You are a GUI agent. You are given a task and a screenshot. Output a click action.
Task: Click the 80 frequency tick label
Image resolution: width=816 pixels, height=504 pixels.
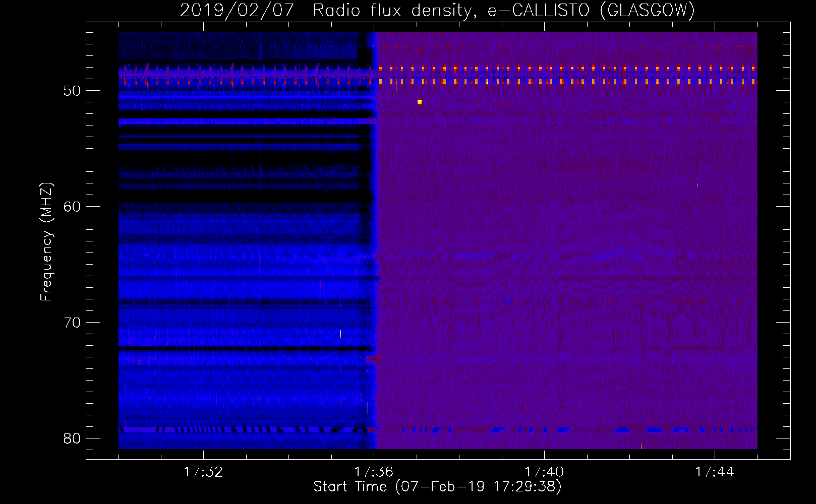72,438
